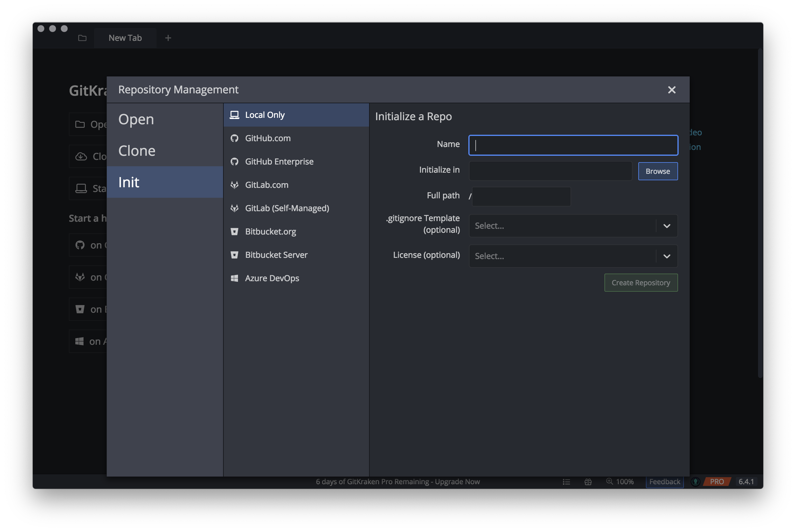Select Azure DevOps provider
This screenshot has height=532, width=796.
pos(272,278)
